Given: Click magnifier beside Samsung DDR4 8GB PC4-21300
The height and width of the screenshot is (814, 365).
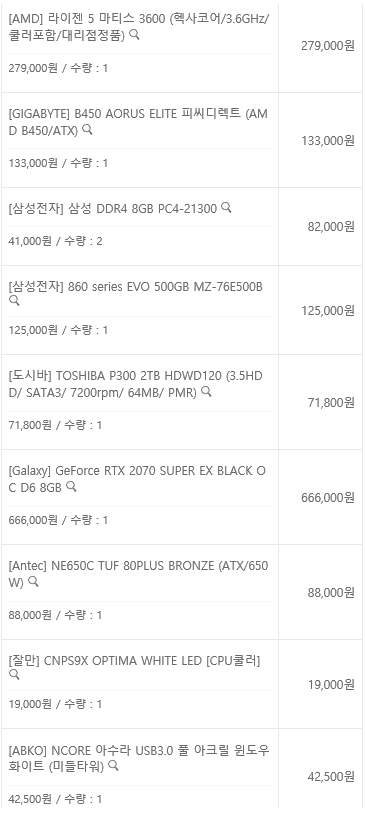Looking at the screenshot, I should pyautogui.click(x=226, y=207).
